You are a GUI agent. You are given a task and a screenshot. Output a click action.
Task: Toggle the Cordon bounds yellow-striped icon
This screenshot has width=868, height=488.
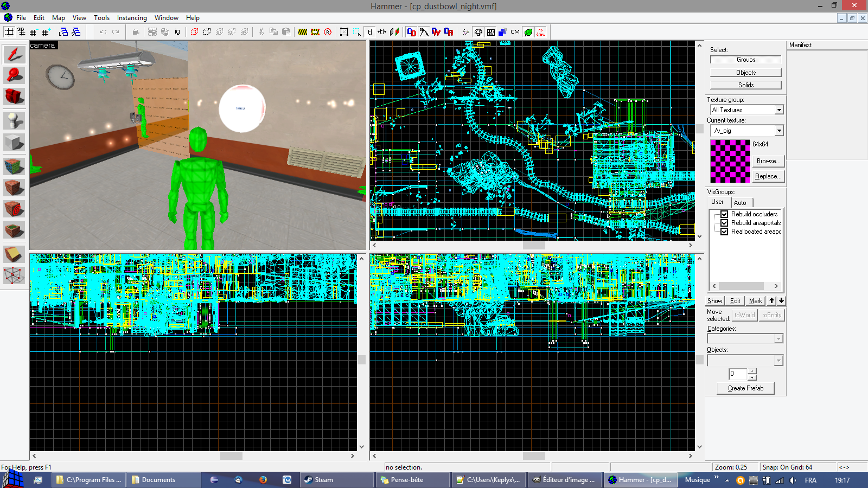[303, 32]
